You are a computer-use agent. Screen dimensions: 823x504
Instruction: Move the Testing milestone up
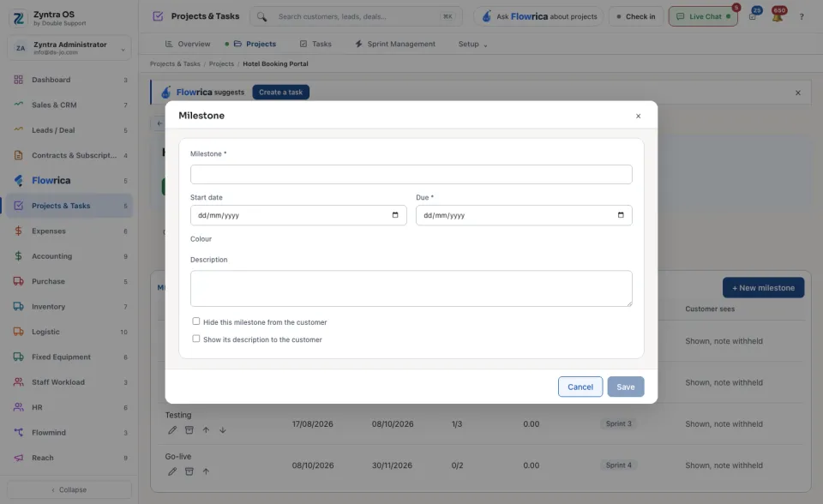(x=206, y=430)
